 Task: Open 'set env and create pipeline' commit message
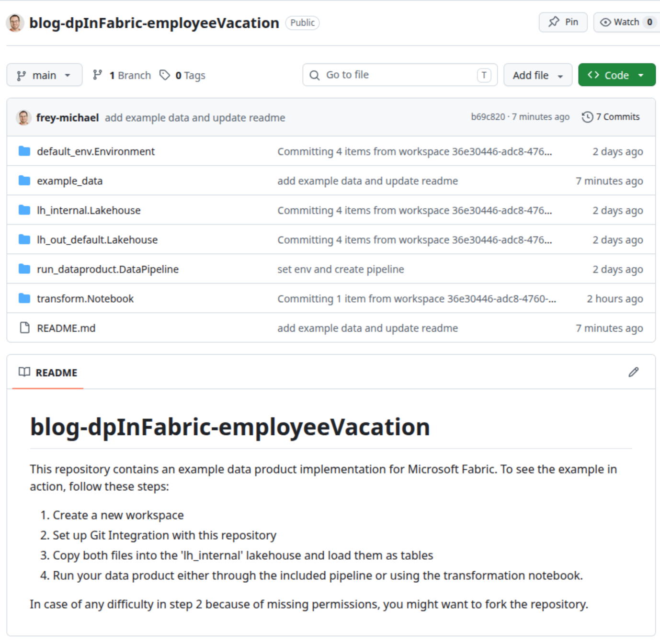pos(341,269)
